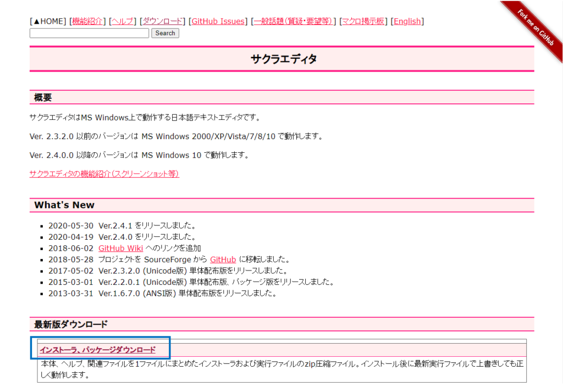Viewport: 563px width, 392px height.
Task: Click the 2017-05-02 Ver.2.3.2.0 entry
Action: coord(168,270)
